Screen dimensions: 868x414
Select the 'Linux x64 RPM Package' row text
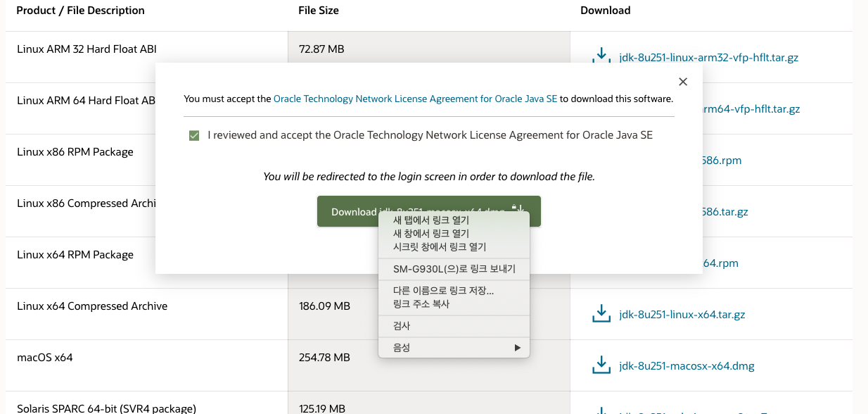[x=75, y=255]
